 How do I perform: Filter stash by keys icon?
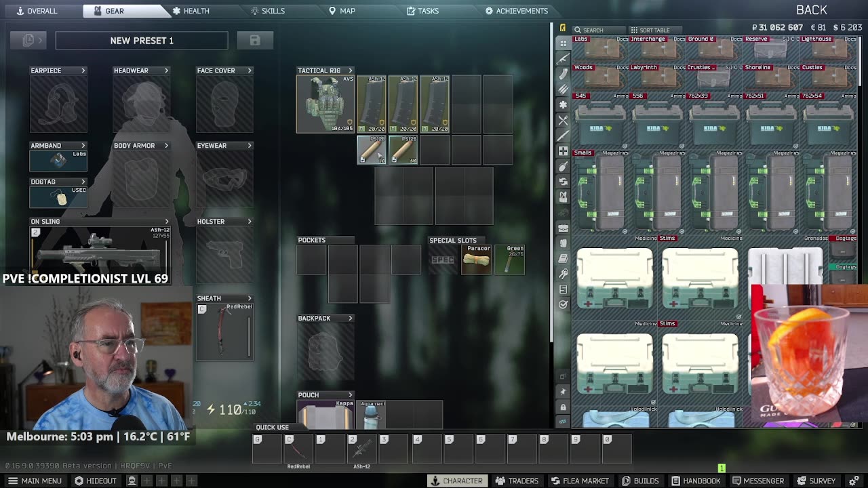click(563, 274)
